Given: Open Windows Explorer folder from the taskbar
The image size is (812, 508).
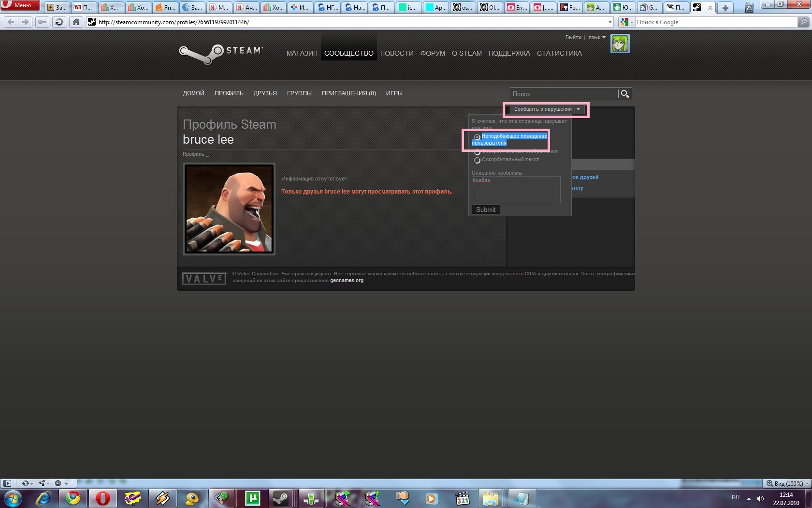Looking at the screenshot, I should tap(491, 498).
